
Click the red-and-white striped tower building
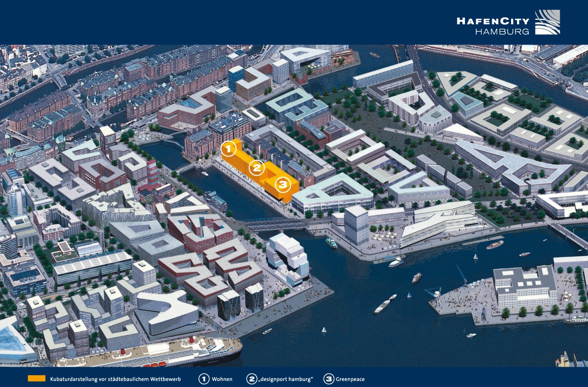[151, 172]
